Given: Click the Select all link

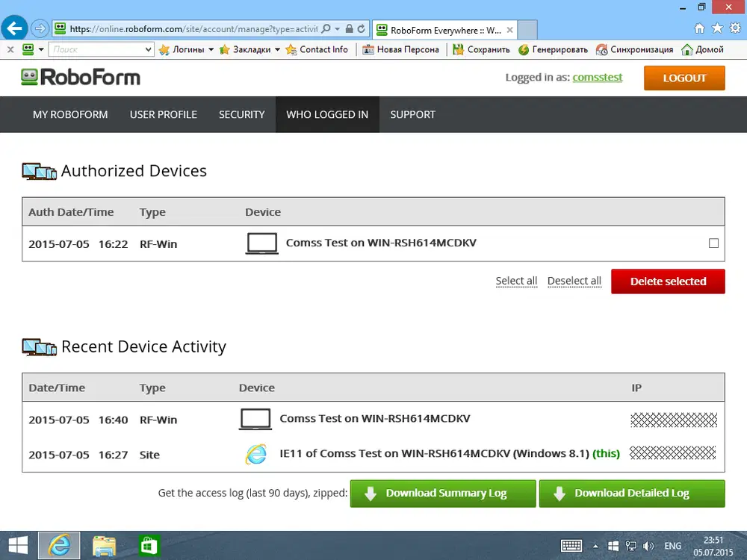Looking at the screenshot, I should (516, 281).
